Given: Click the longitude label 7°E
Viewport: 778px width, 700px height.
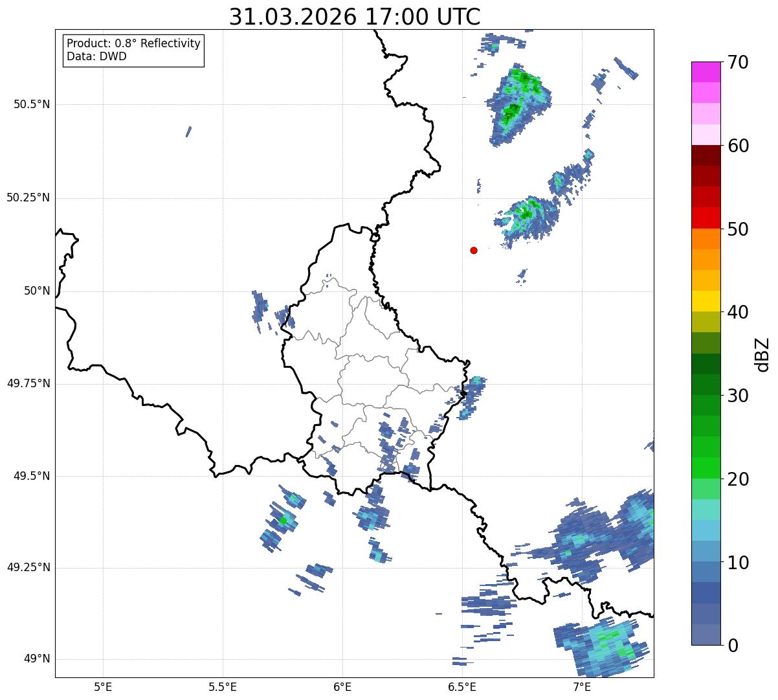Looking at the screenshot, I should pyautogui.click(x=582, y=687).
